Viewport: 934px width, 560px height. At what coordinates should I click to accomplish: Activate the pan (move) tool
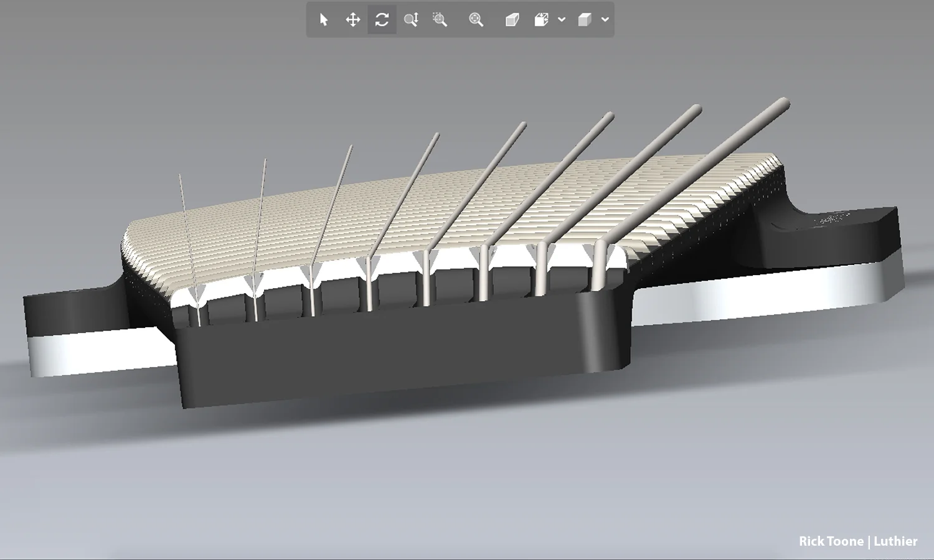[x=353, y=20]
